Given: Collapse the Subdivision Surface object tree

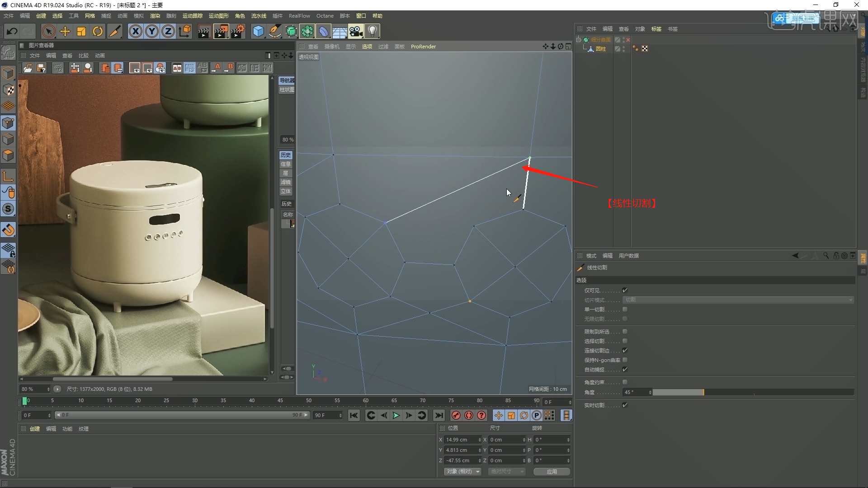Looking at the screenshot, I should pos(578,40).
